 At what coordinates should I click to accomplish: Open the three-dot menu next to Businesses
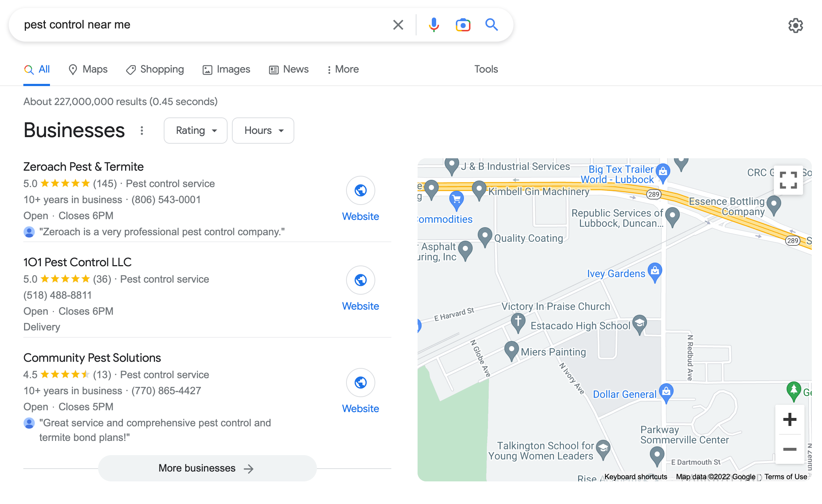[x=141, y=130]
